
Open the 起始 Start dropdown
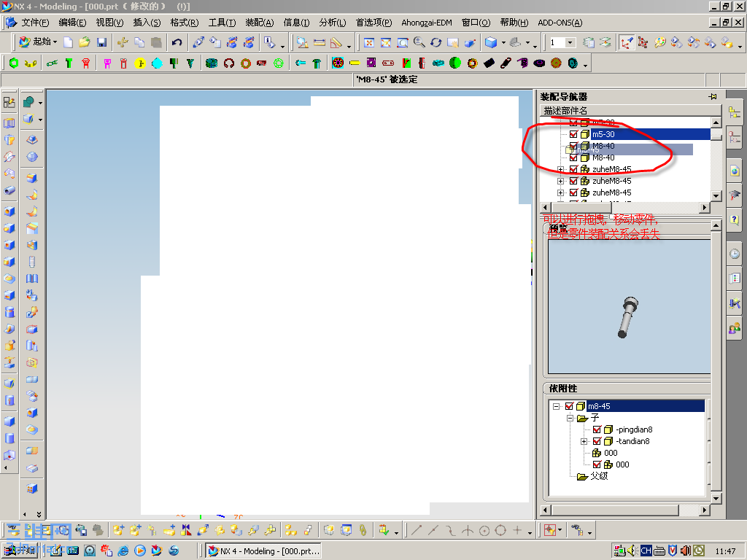click(38, 42)
